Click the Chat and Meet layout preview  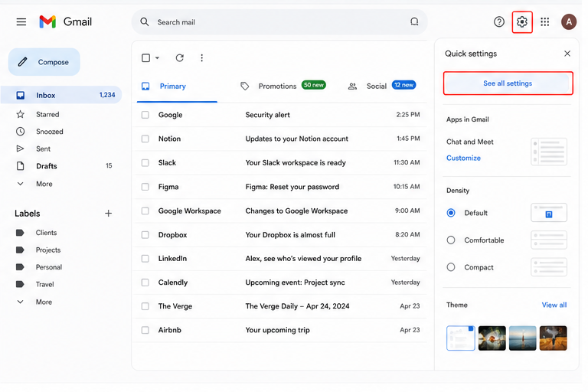549,152
